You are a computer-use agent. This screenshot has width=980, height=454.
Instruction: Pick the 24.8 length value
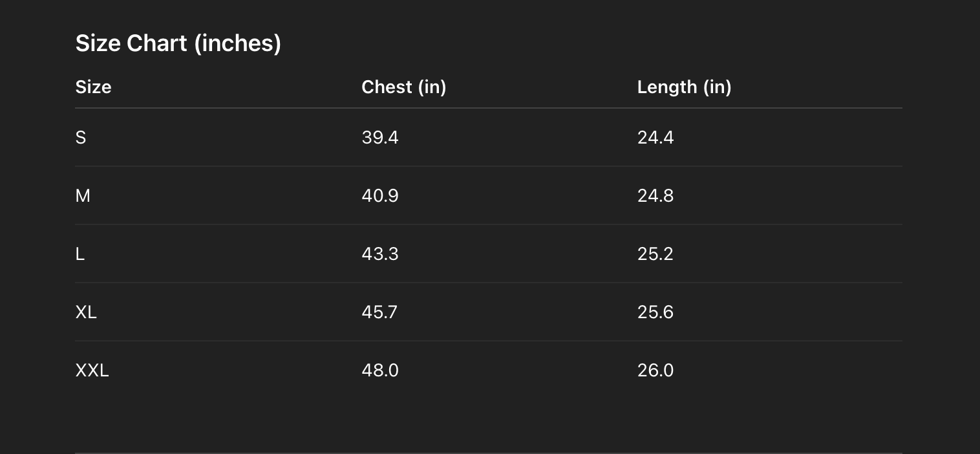coord(655,196)
